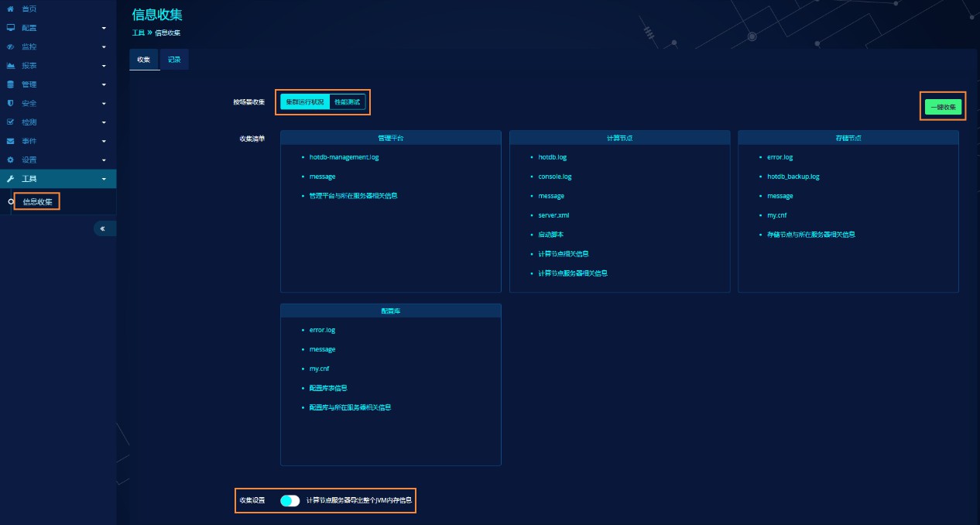Click the hotdb.log entry
Image resolution: width=980 pixels, height=525 pixels.
[x=553, y=157]
